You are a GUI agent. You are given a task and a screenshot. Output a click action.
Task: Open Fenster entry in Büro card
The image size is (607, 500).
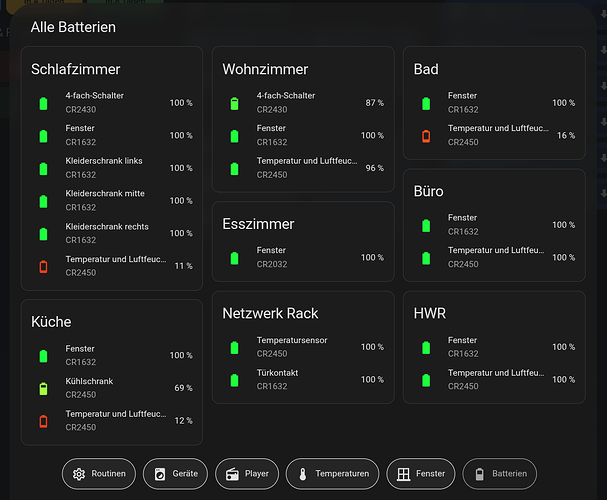point(494,225)
